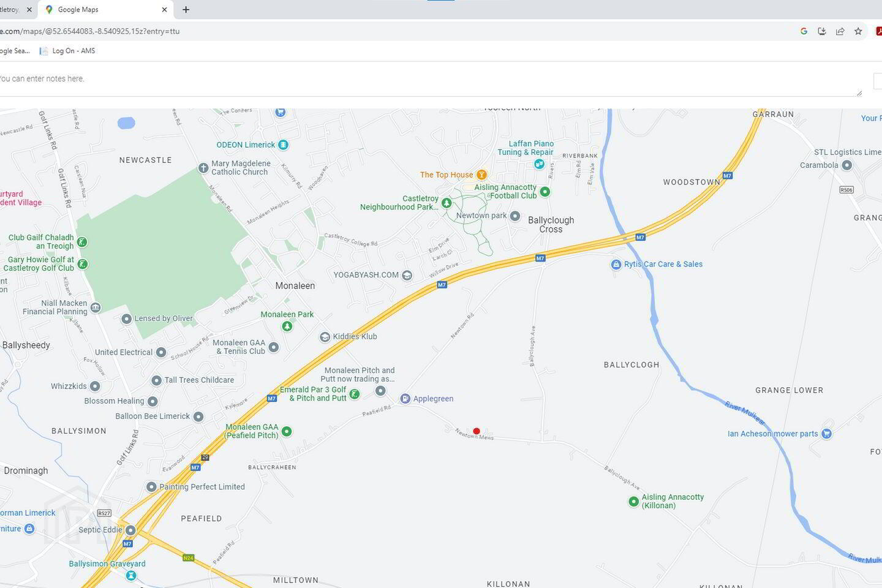Bookmark this page with the star icon
Viewport: 882px width, 588px height.
858,31
